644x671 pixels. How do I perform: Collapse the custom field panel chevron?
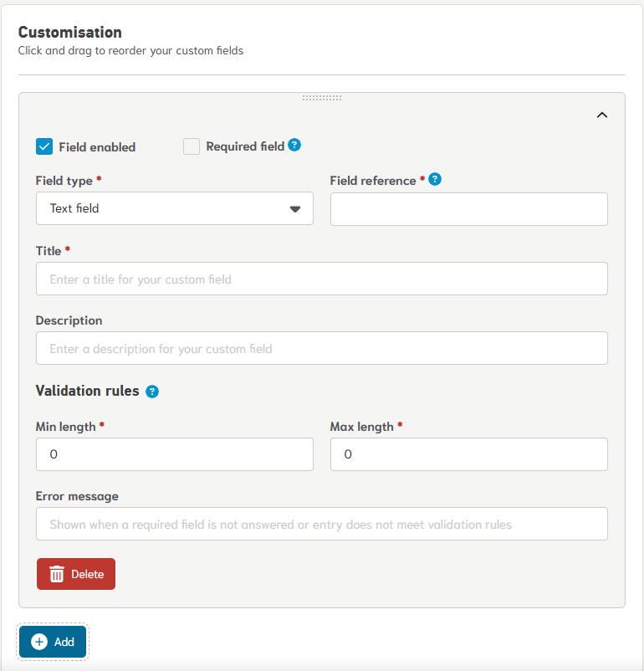pos(601,115)
